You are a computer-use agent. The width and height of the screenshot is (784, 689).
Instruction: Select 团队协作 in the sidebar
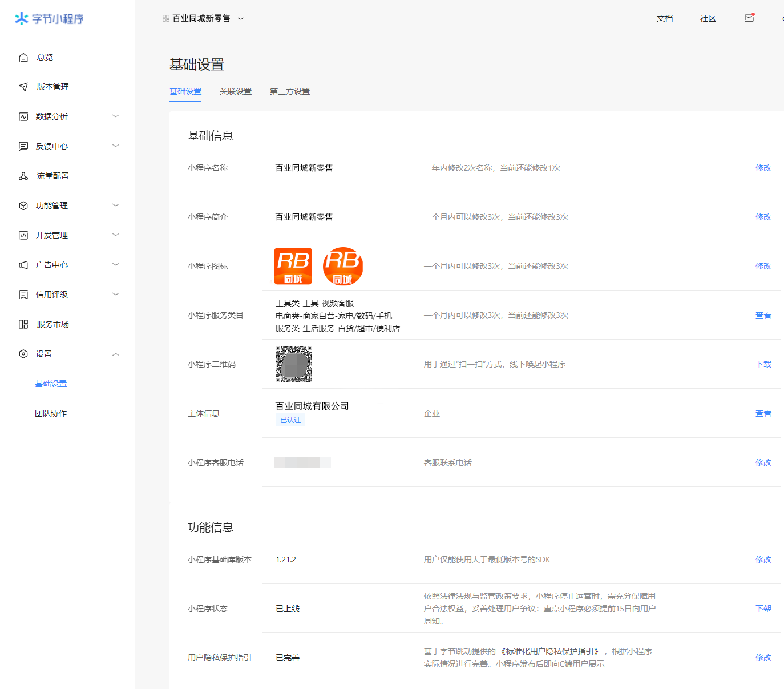[x=51, y=413]
